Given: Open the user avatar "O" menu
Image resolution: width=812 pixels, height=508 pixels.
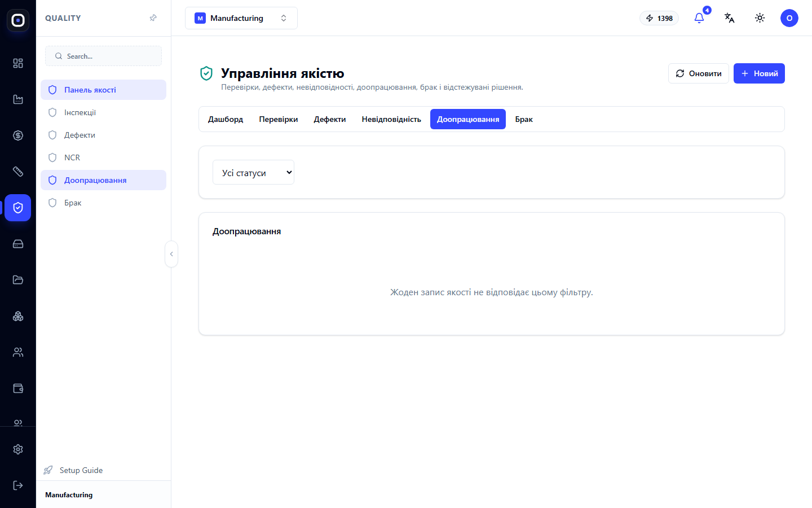Looking at the screenshot, I should (789, 18).
